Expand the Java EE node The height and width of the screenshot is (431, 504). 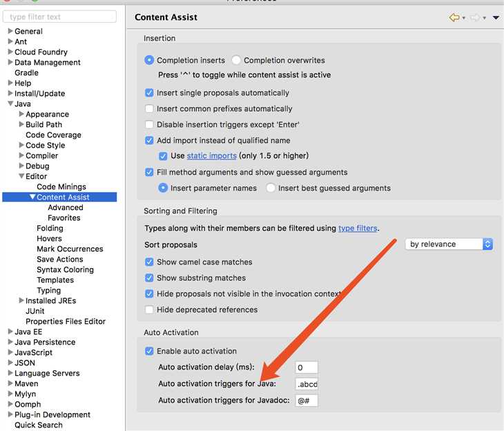pos(10,332)
